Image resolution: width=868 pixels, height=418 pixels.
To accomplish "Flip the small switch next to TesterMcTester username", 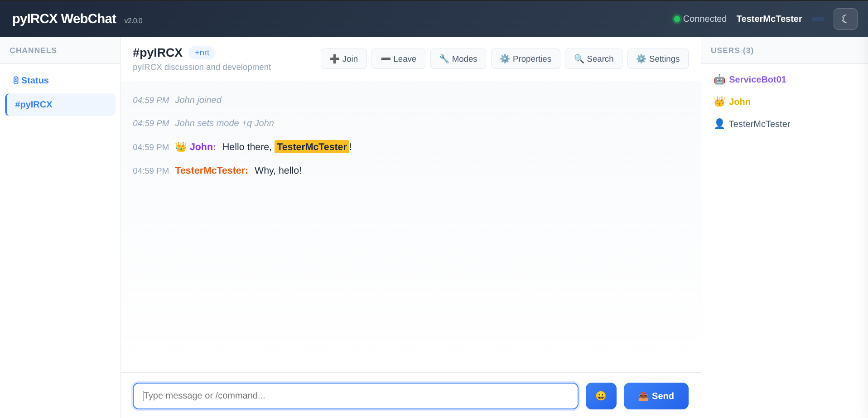I will click(818, 19).
